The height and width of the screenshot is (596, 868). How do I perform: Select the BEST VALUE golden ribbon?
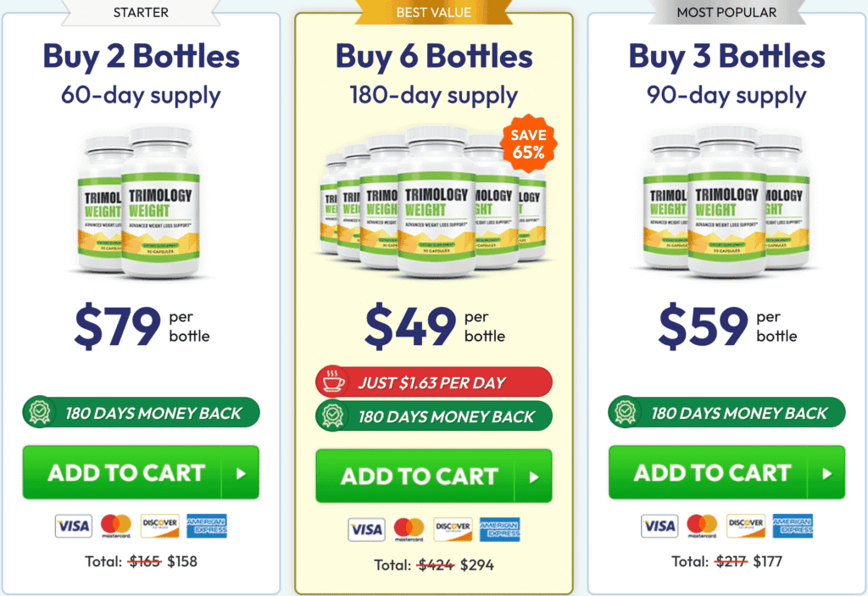(434, 13)
